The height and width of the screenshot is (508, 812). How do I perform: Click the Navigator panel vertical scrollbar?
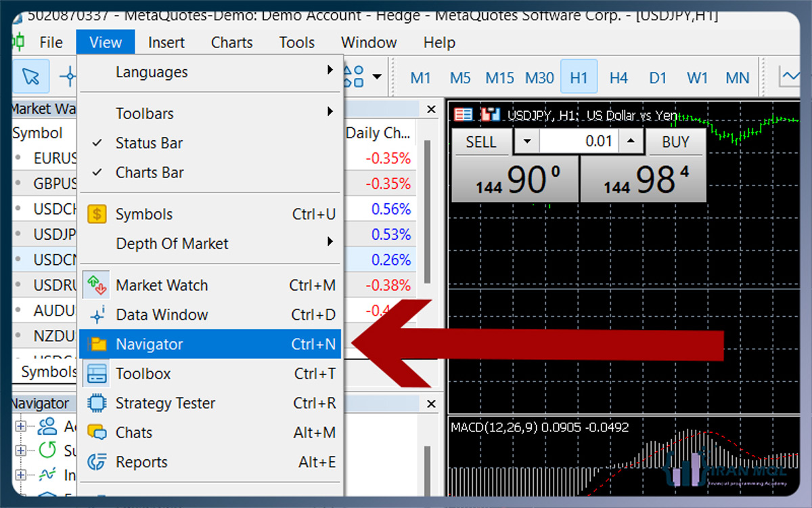tap(427, 471)
